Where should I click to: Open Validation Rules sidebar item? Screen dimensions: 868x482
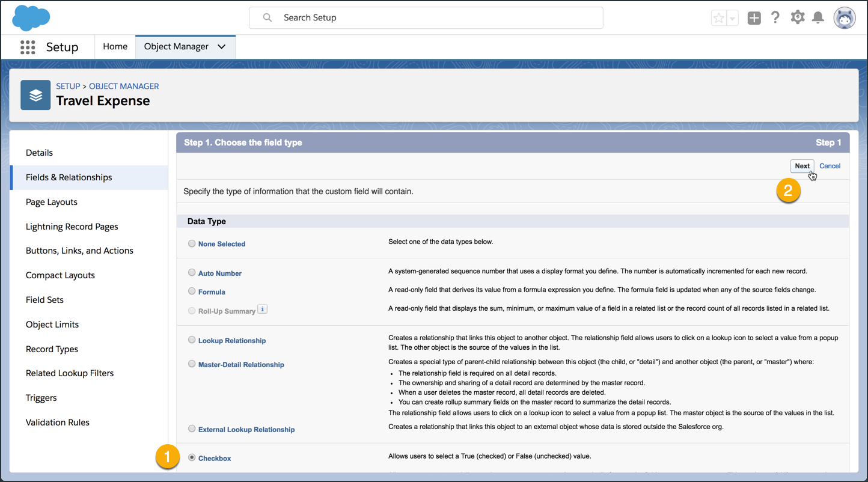tap(89, 423)
